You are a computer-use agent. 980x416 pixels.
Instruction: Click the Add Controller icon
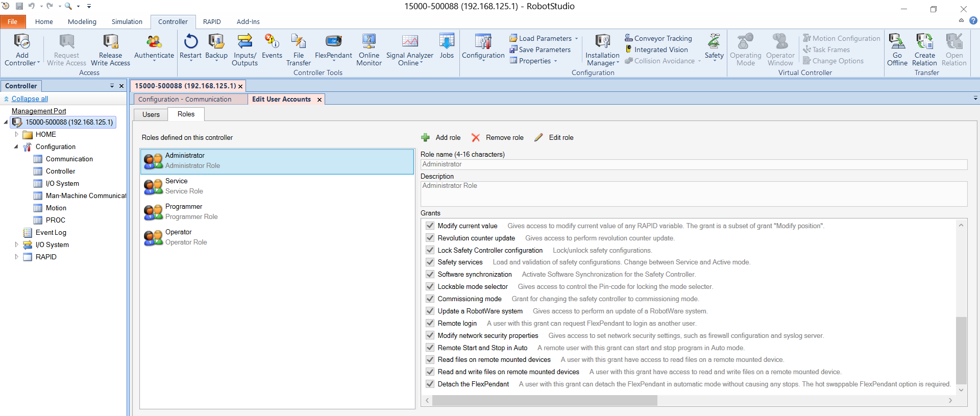[x=22, y=41]
